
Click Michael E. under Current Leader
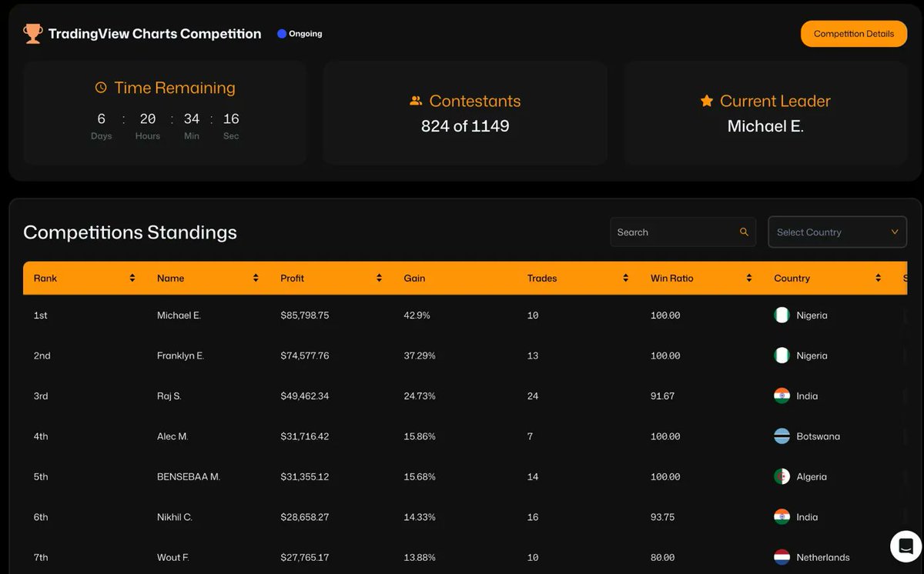765,126
